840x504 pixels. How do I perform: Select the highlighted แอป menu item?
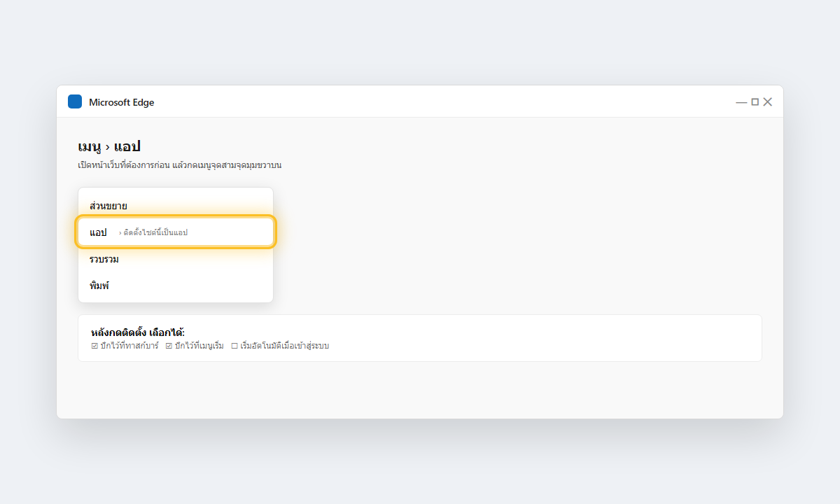[176, 232]
